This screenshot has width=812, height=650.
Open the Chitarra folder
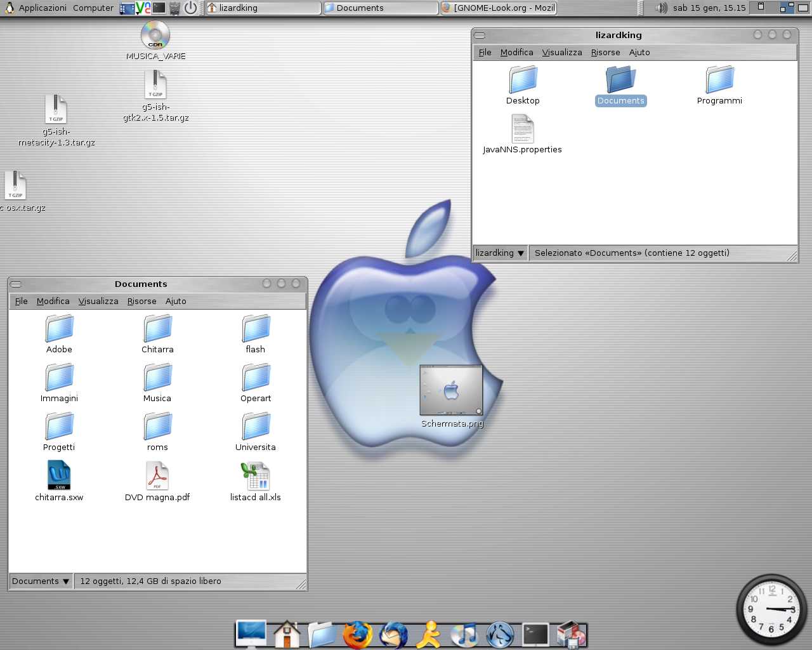[157, 335]
